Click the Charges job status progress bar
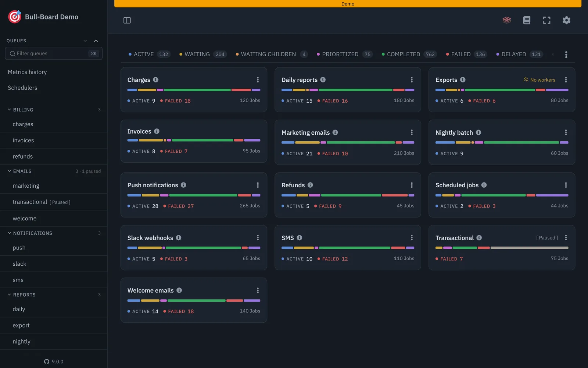Image resolution: width=588 pixels, height=368 pixels. tap(194, 90)
